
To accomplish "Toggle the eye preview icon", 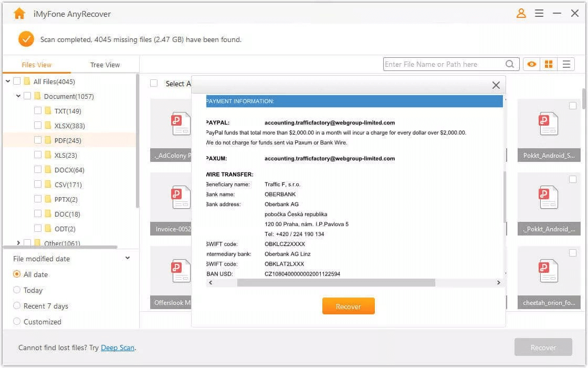I will (532, 64).
